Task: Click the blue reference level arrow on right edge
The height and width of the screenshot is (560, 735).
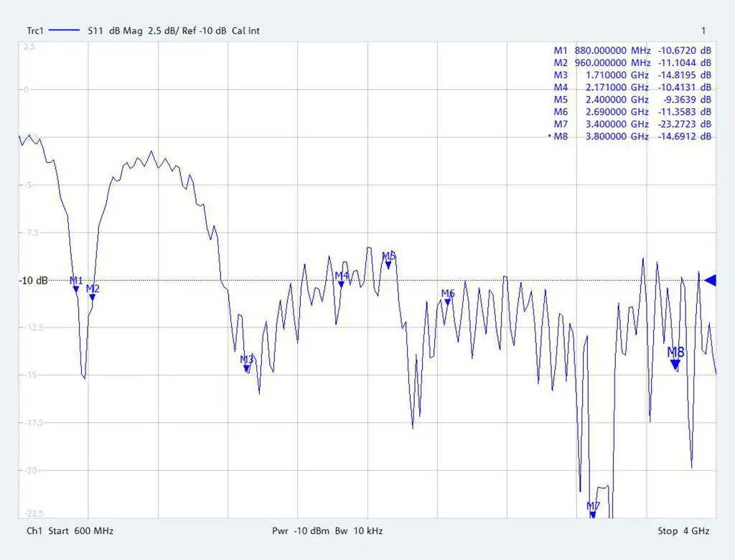Action: tap(710, 281)
